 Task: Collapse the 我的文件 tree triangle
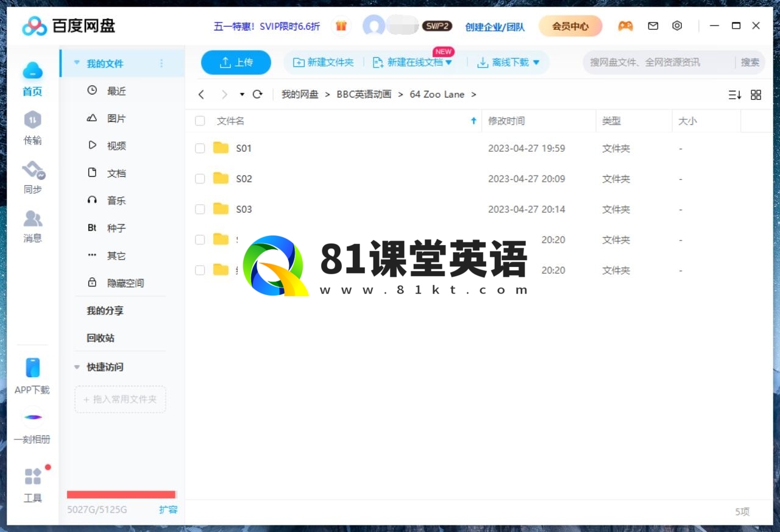77,63
